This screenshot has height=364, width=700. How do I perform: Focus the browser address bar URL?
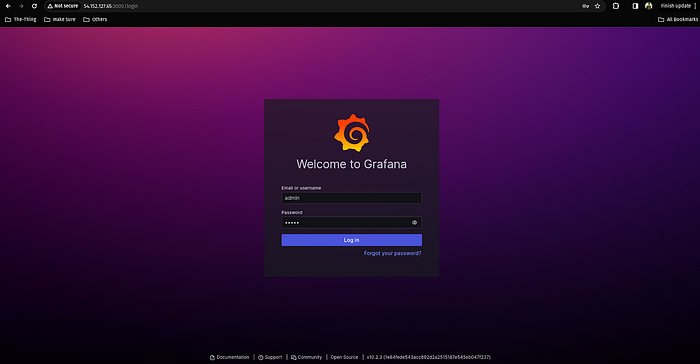pos(111,6)
